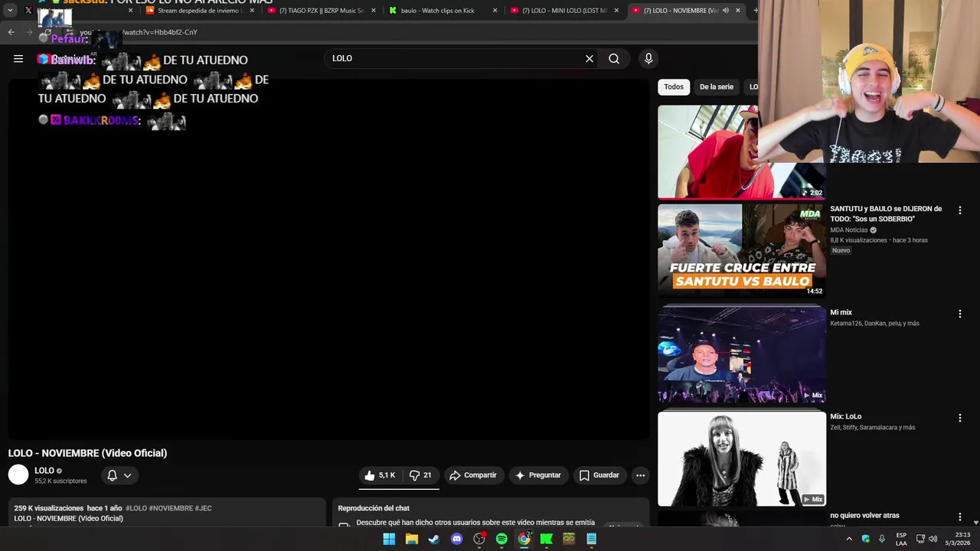
Task: Switch to the TIAGO PZK BZRP Music tab
Action: [x=322, y=11]
